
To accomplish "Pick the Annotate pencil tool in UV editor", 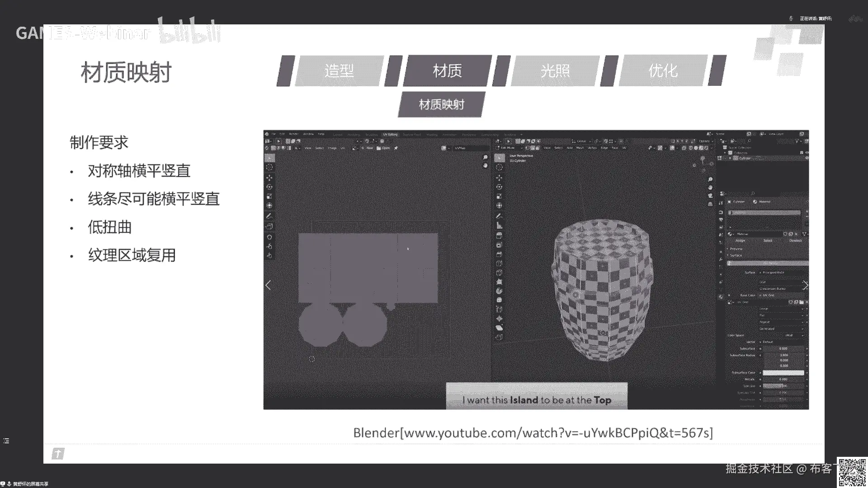I will pyautogui.click(x=269, y=216).
